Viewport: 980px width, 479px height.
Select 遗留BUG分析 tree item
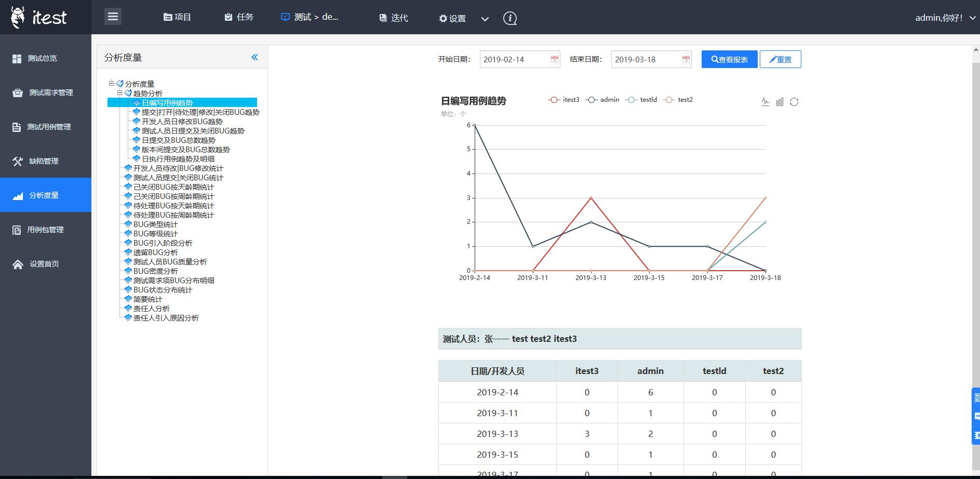point(155,252)
